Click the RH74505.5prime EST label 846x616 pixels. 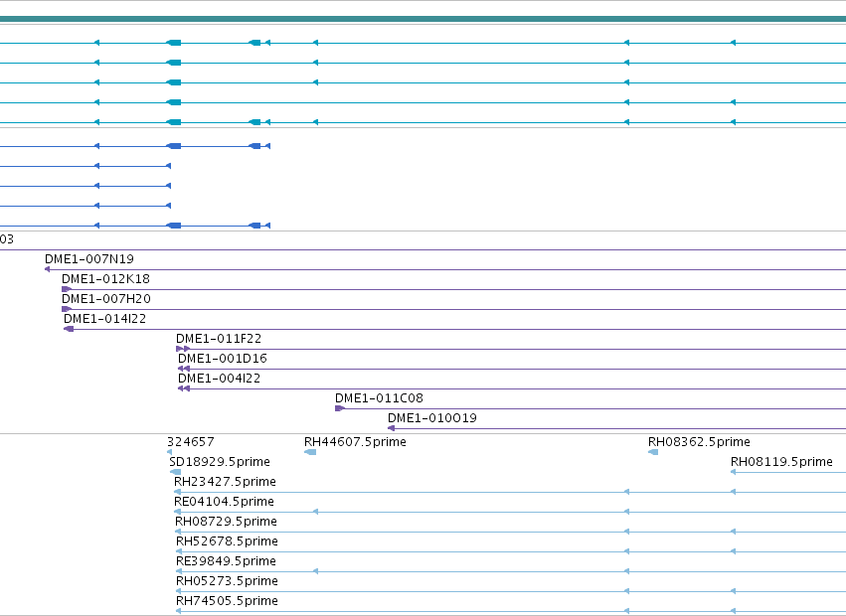[227, 601]
